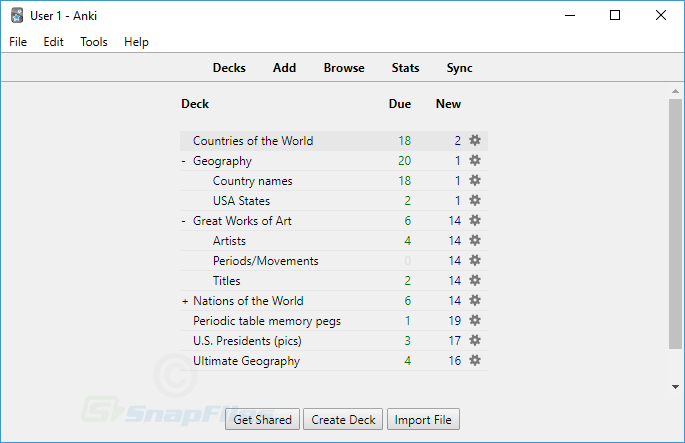The image size is (685, 443).
Task: Click the scrollbar up arrow
Action: tap(675, 91)
